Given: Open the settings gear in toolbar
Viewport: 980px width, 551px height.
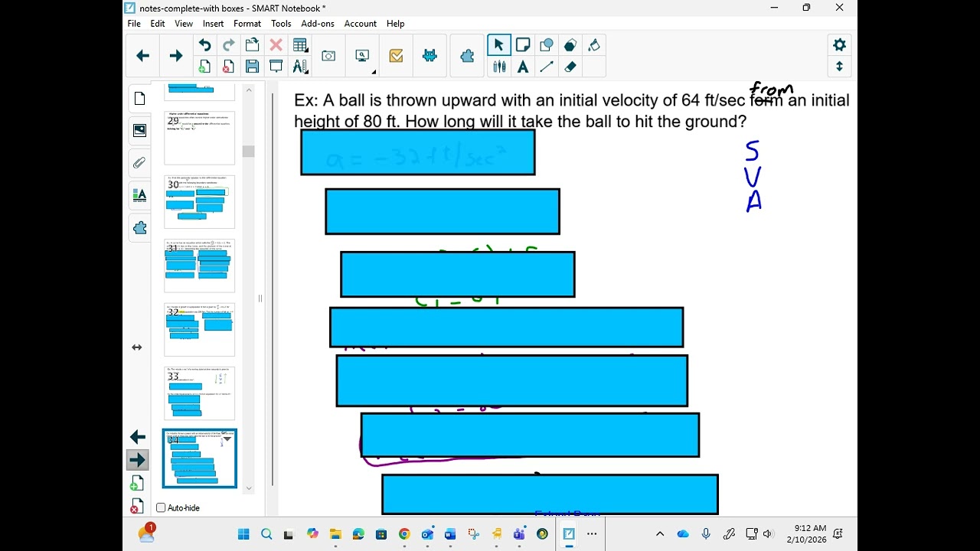Looking at the screenshot, I should 839,45.
